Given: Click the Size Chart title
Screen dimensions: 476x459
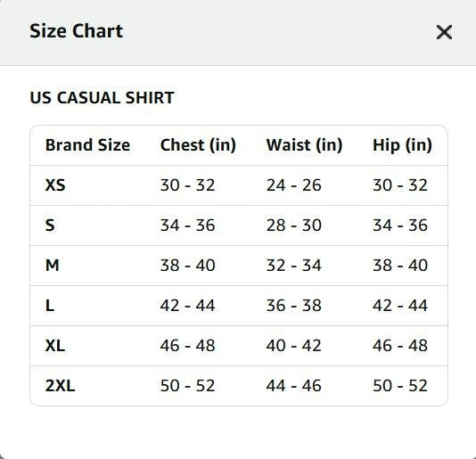Looking at the screenshot, I should [76, 31].
